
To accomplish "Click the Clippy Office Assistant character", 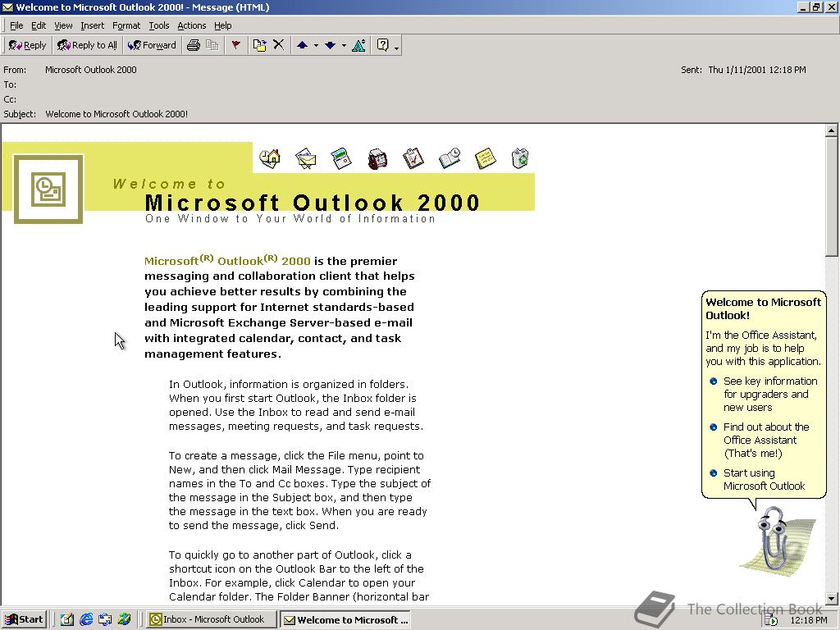I will point(778,541).
